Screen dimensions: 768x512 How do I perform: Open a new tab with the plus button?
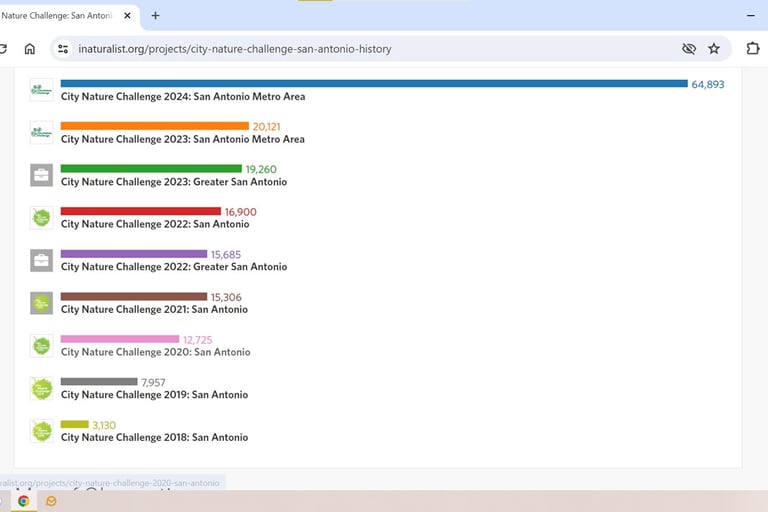pyautogui.click(x=155, y=16)
